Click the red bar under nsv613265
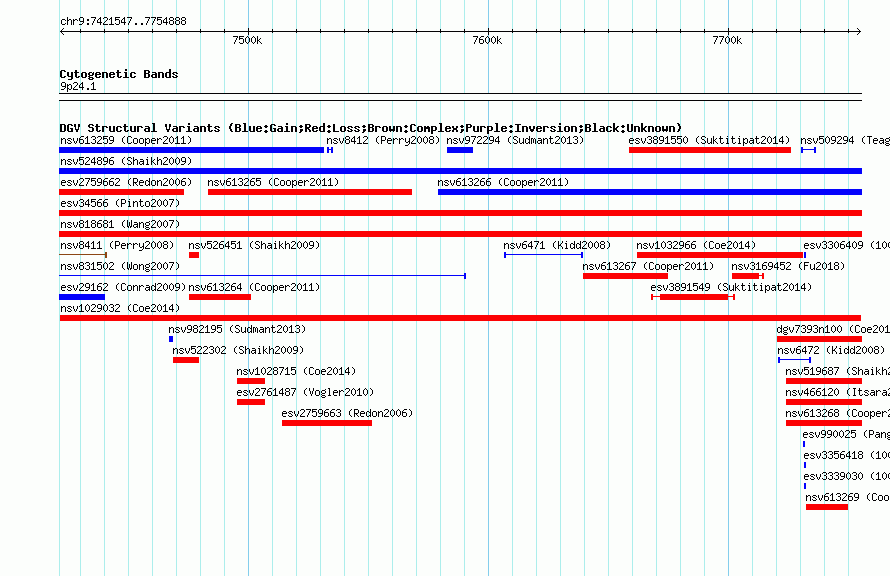Viewport: 890px width, 576px height. pyautogui.click(x=310, y=192)
